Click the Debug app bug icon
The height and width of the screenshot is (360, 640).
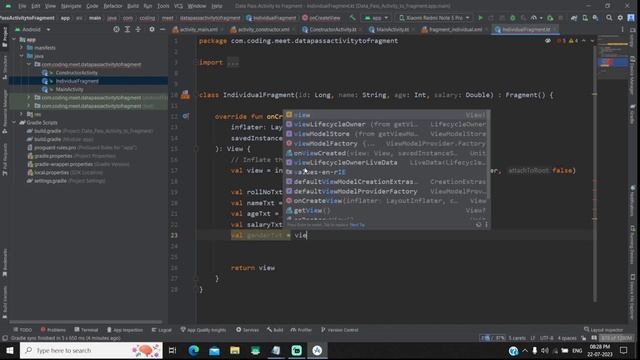(x=513, y=18)
